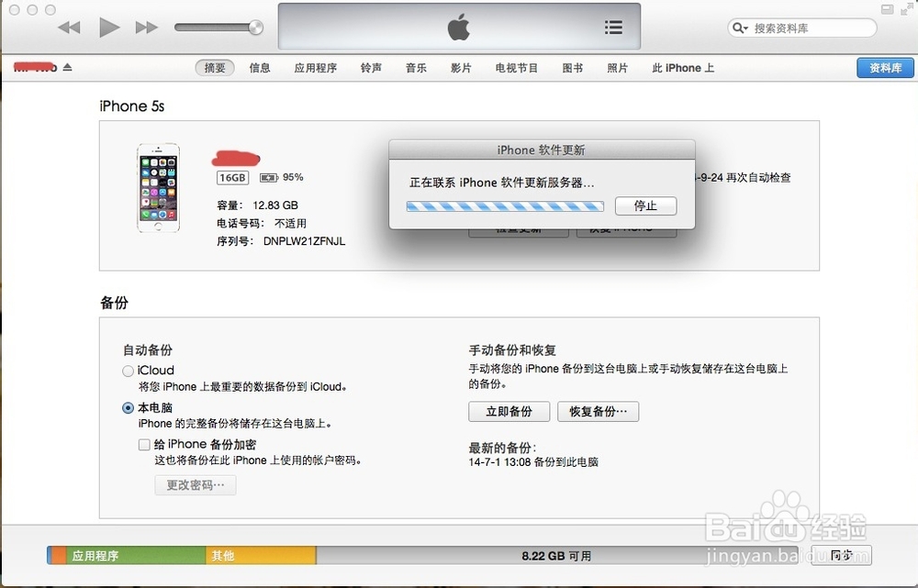Select the 本电脑 backup radio button
918x588 pixels.
(x=128, y=408)
